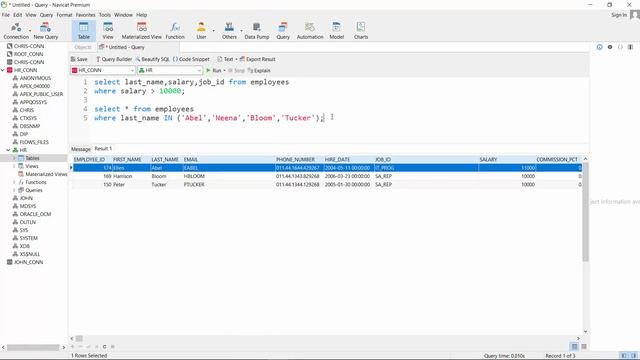Open the Query toolbar icon
Image resolution: width=640 pixels, height=360 pixels.
tap(282, 31)
